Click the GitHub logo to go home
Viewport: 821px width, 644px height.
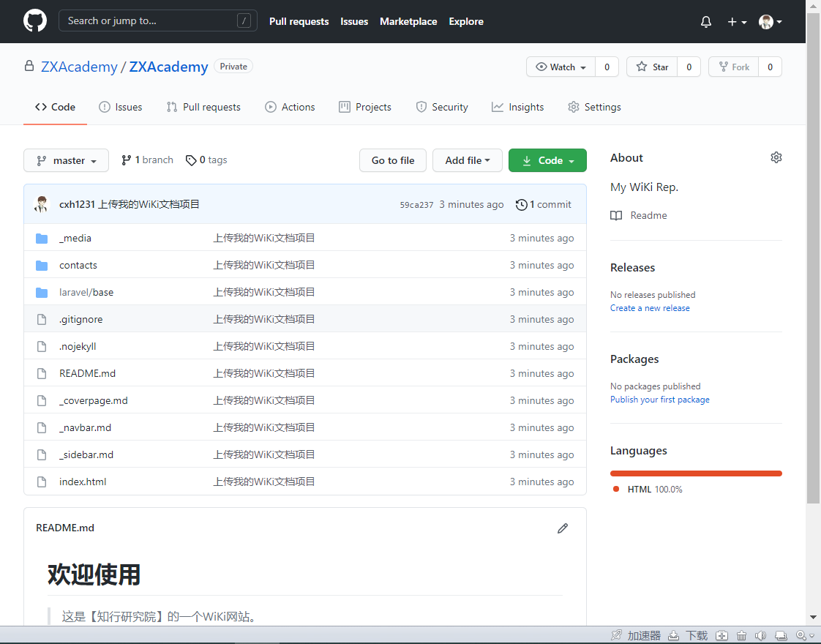coord(34,21)
